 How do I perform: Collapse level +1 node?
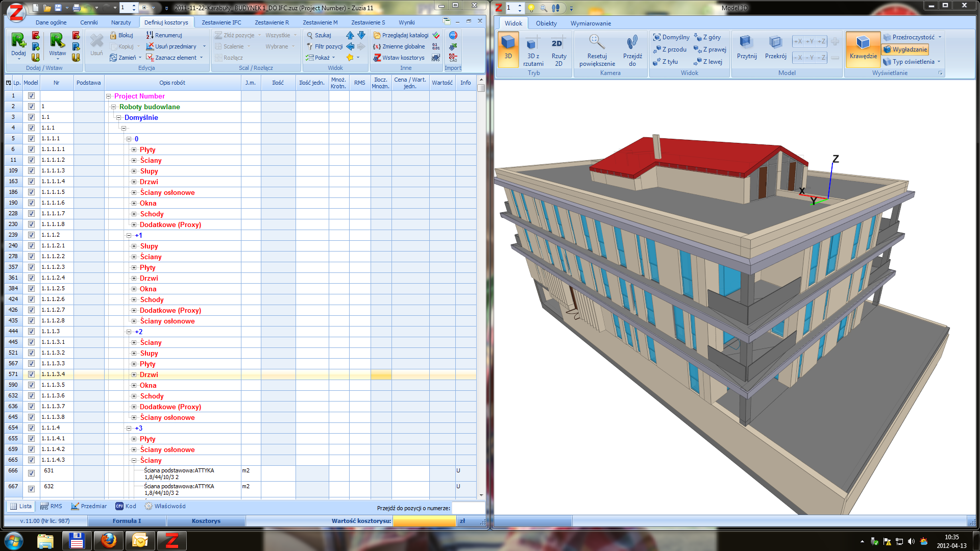pyautogui.click(x=129, y=236)
